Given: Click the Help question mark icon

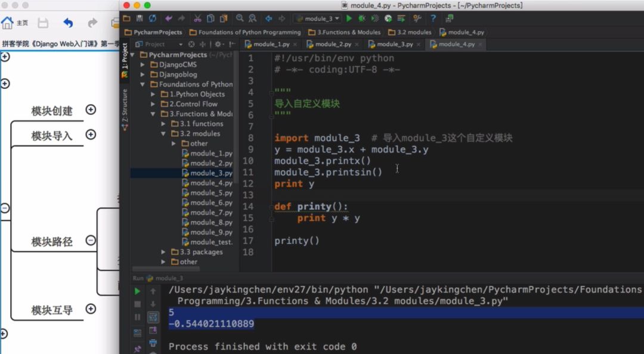Looking at the screenshot, I should coord(433,18).
